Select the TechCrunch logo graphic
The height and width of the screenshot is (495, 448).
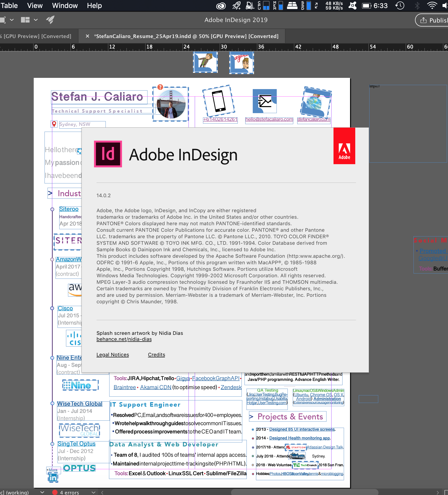[x=305, y=465]
